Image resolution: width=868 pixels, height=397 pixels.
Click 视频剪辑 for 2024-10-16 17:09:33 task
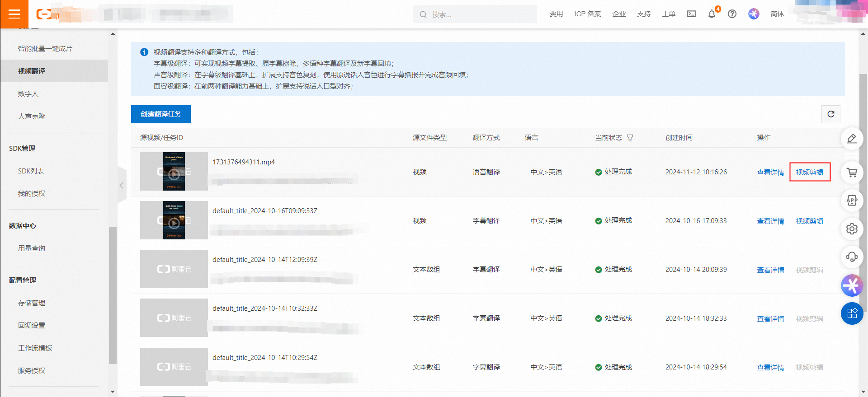[x=810, y=221]
